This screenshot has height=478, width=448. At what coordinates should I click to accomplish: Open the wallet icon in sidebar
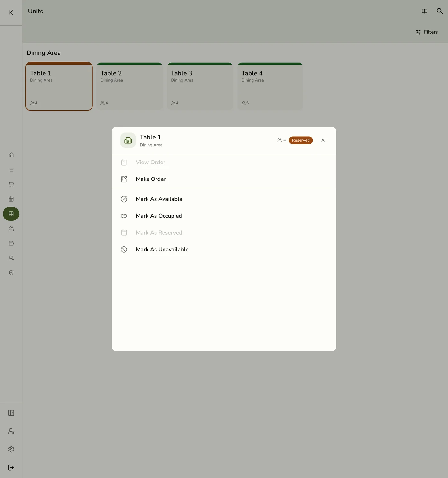tap(11, 243)
